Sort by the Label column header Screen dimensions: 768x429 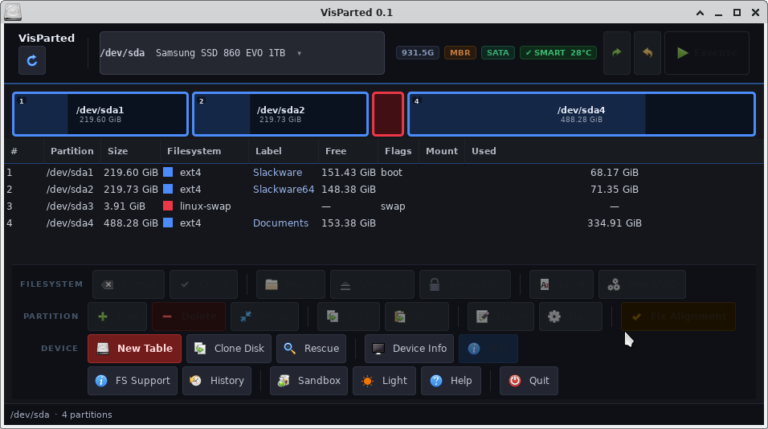268,151
